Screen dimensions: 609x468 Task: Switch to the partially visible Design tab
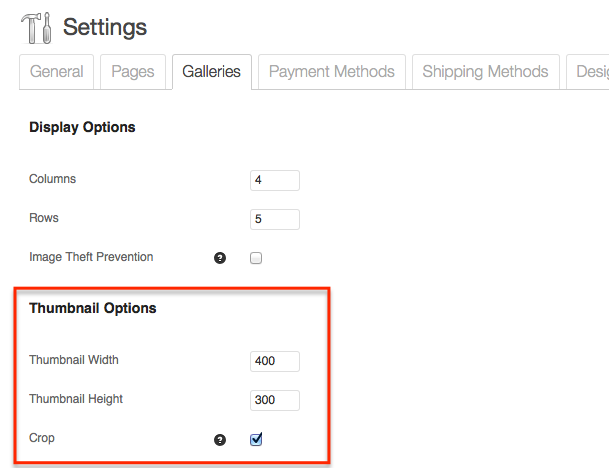(588, 72)
